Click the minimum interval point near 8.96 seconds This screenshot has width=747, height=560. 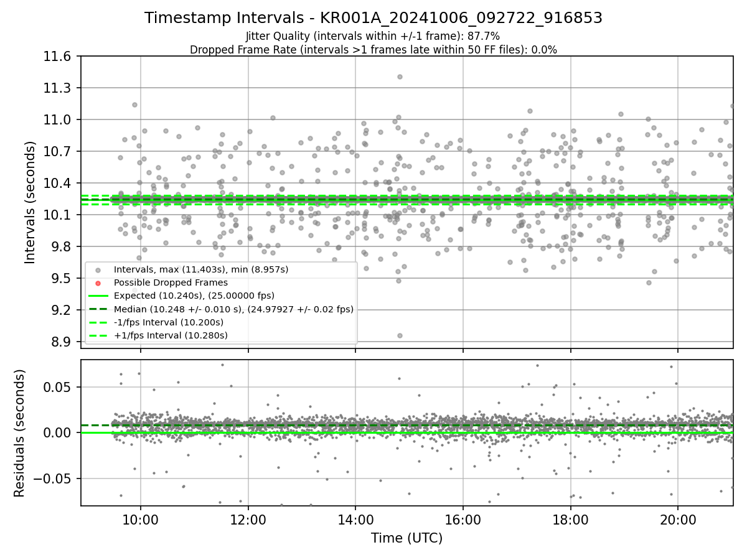coord(400,335)
